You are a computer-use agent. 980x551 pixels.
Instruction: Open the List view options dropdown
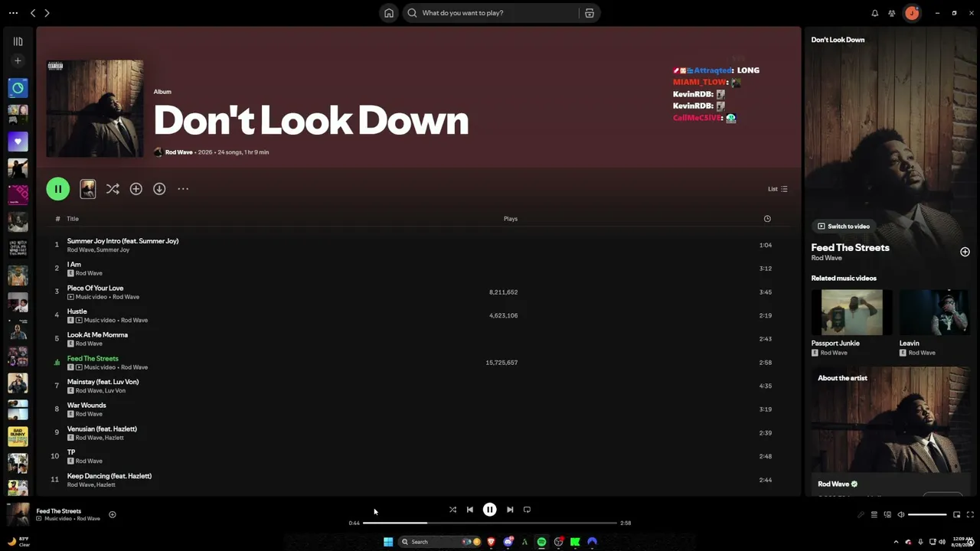778,189
